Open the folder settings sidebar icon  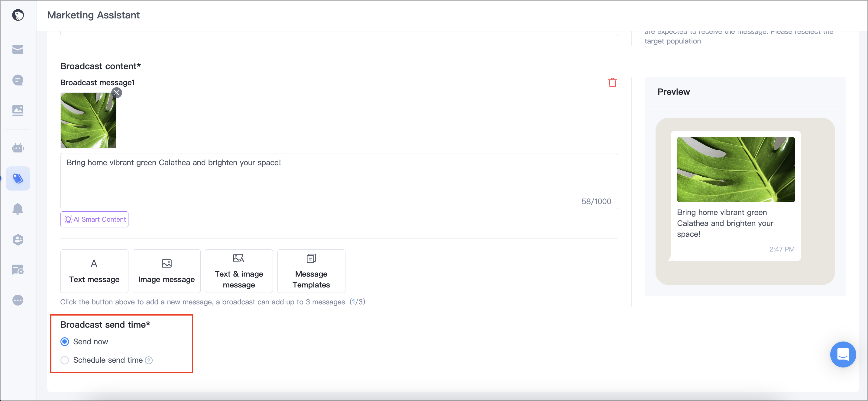pyautogui.click(x=18, y=270)
